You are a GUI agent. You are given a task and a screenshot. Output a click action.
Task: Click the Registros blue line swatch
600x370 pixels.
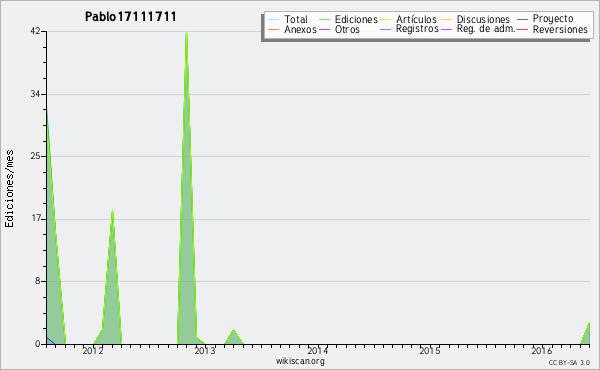pos(385,29)
